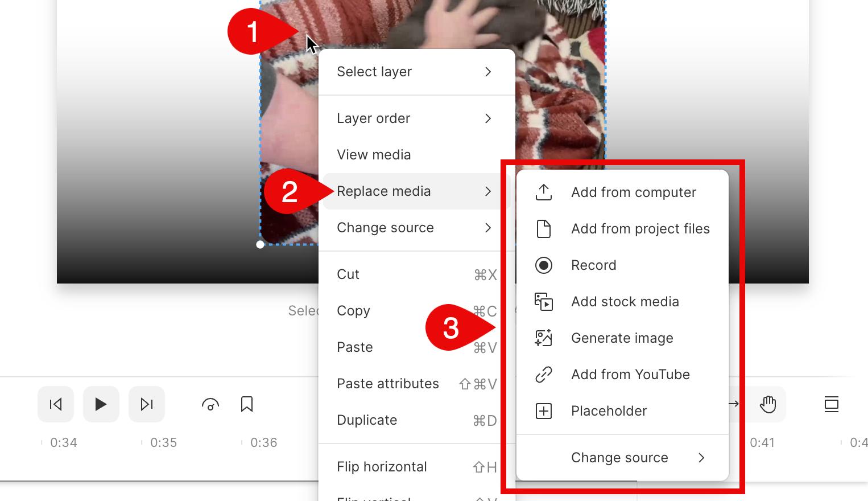Open the playback speed gauge icon
Image resolution: width=868 pixels, height=501 pixels.
click(x=210, y=404)
